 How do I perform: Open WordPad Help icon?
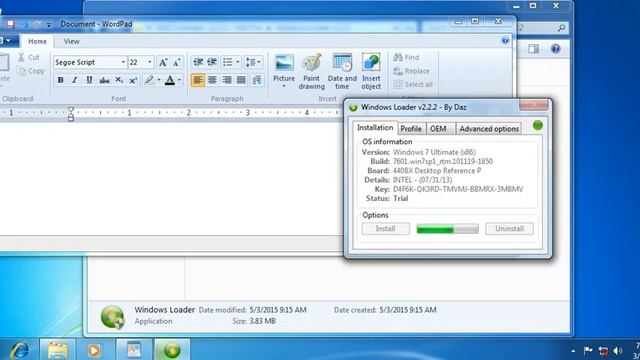[x=505, y=40]
